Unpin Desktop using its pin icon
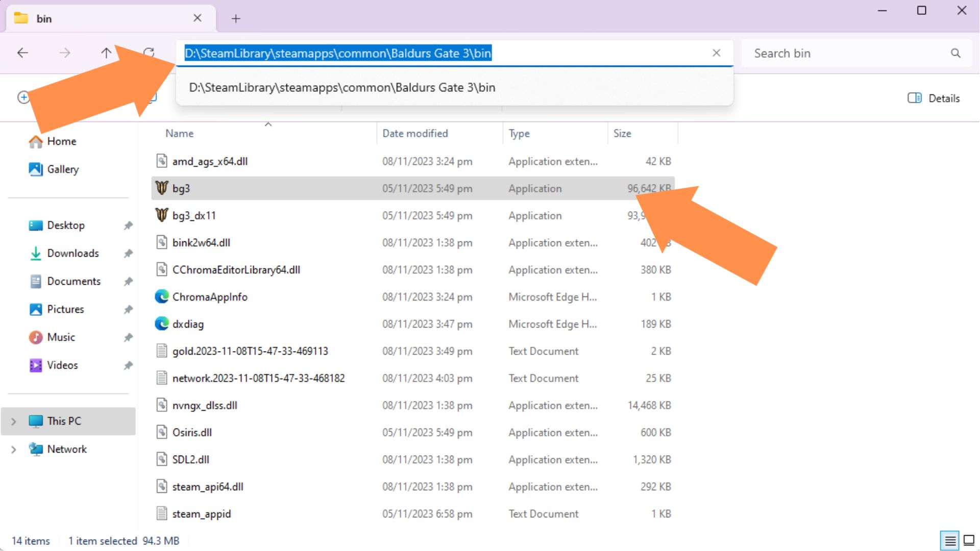Image resolution: width=980 pixels, height=551 pixels. click(x=128, y=226)
